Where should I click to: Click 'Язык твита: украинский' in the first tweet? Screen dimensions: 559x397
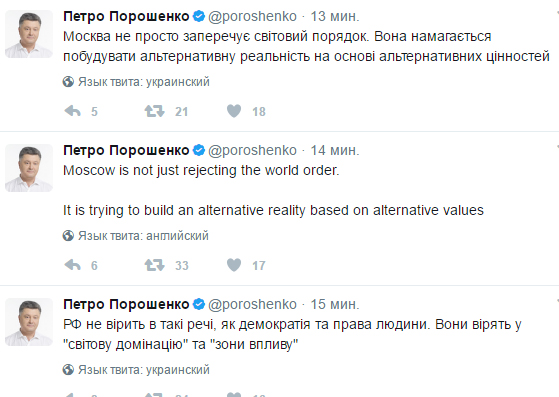click(144, 82)
